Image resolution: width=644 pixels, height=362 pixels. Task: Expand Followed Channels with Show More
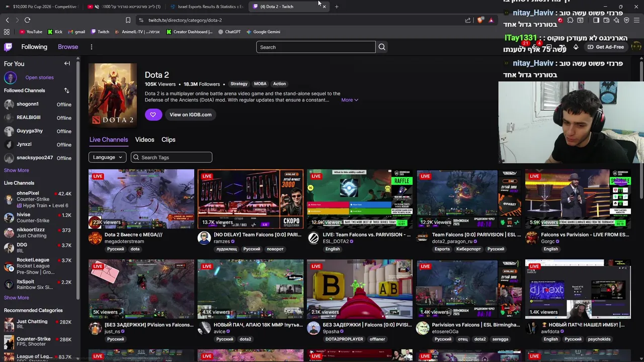[x=17, y=170]
